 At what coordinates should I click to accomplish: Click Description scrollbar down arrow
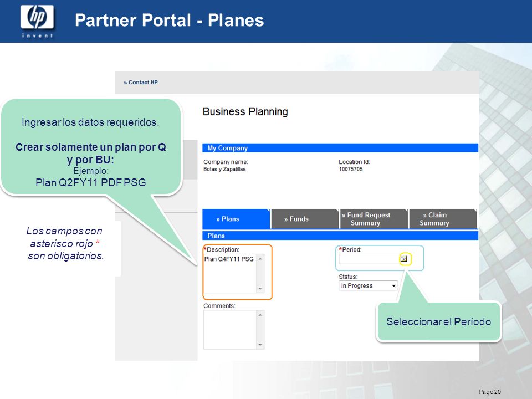[260, 289]
